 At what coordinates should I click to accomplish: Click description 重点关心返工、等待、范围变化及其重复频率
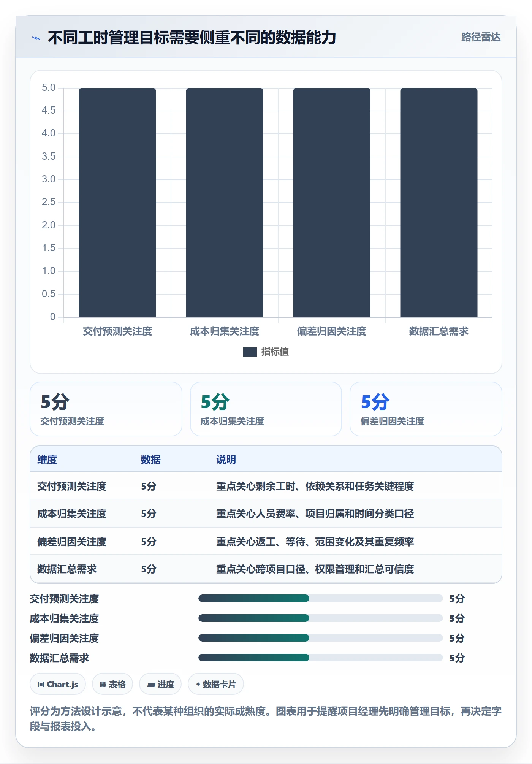tap(315, 542)
